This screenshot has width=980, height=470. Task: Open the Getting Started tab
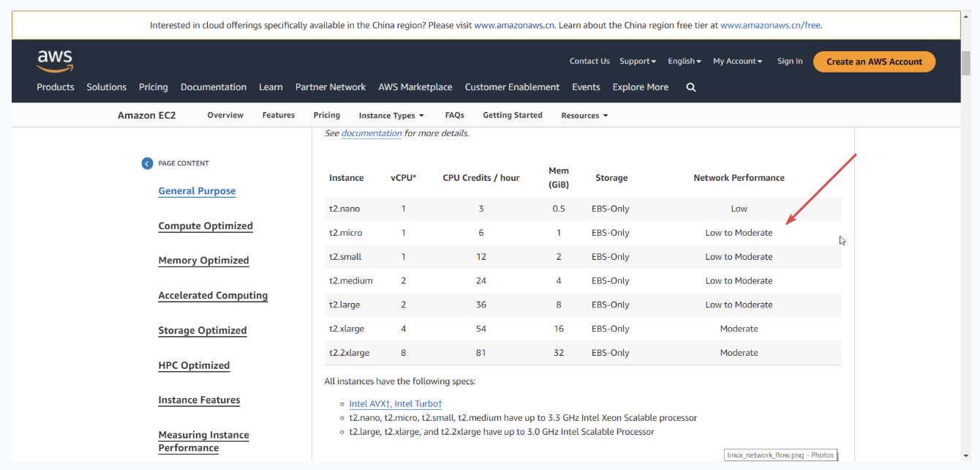tap(513, 115)
